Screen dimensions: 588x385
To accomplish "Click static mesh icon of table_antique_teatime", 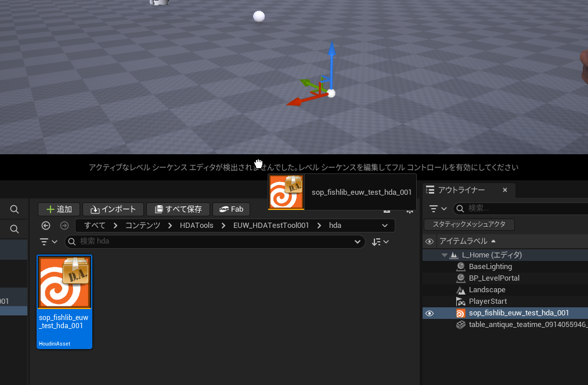I will click(x=460, y=325).
